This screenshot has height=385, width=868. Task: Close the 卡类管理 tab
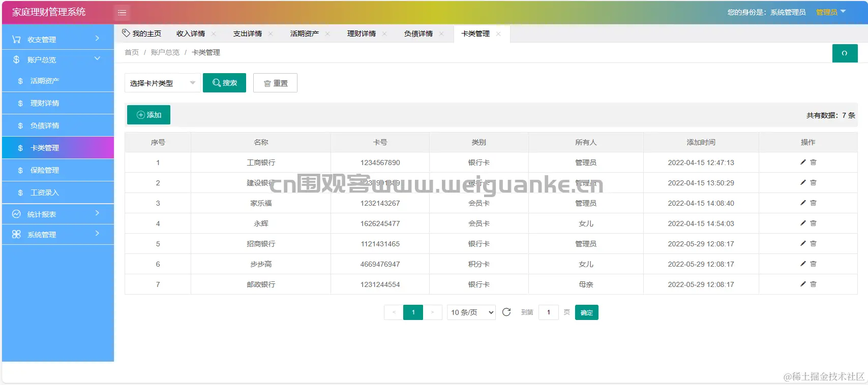498,34
